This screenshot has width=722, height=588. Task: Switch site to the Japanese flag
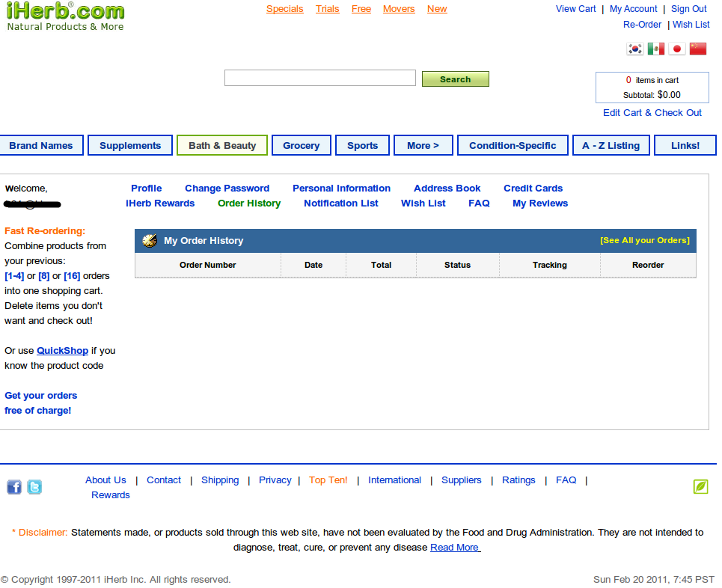(677, 49)
